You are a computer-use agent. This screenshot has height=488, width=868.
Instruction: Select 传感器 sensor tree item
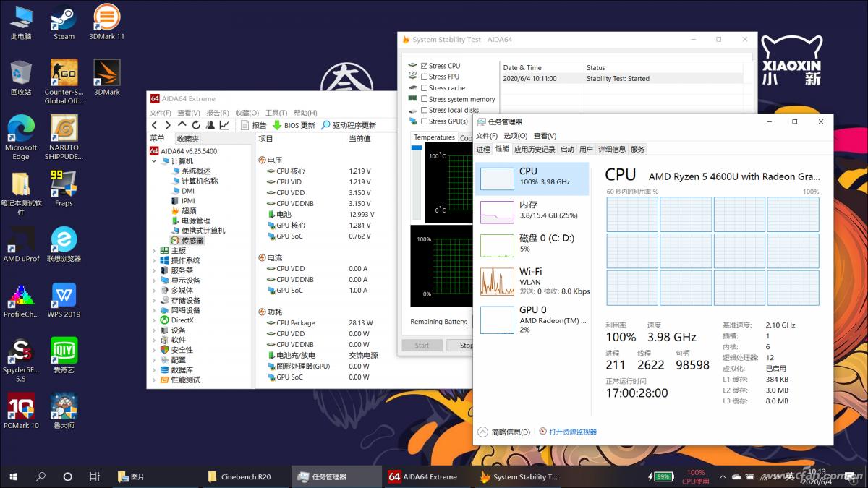point(187,241)
